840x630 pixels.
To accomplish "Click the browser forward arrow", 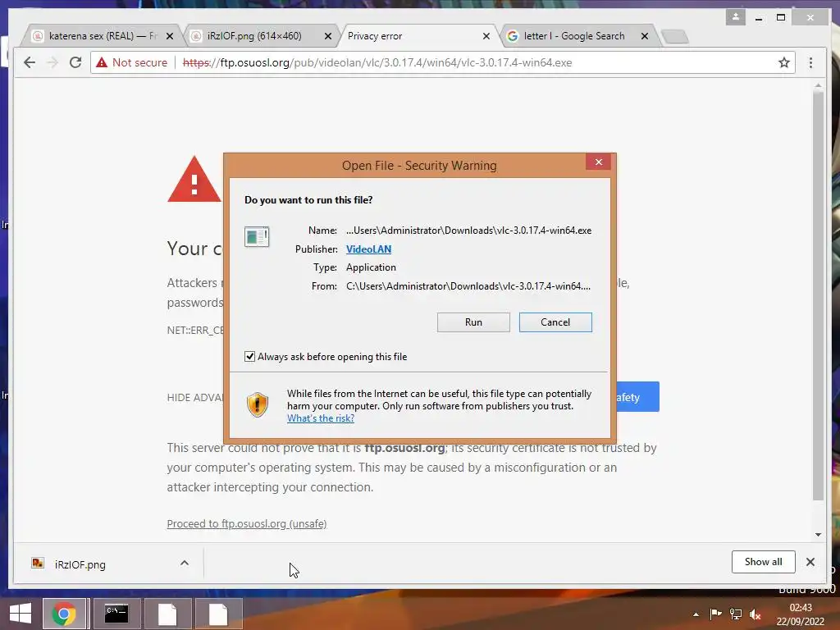I will click(52, 62).
